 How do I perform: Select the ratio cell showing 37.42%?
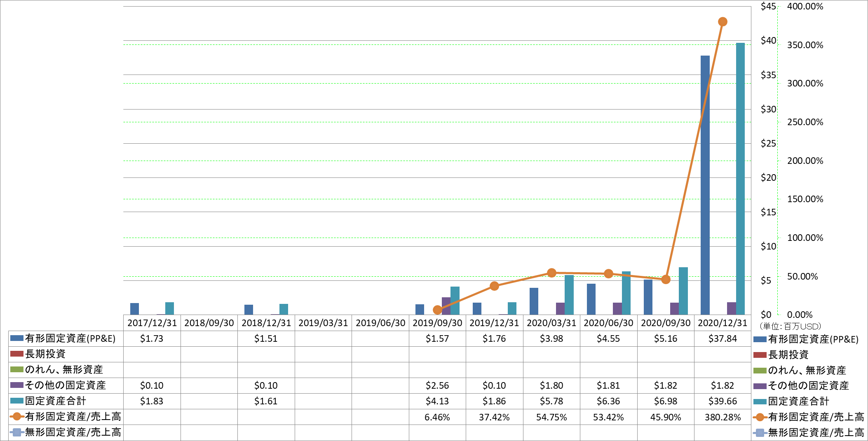(494, 417)
